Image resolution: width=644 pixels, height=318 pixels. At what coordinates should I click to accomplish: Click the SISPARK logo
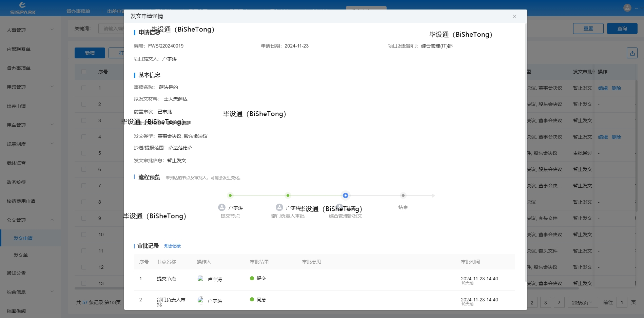[x=23, y=8]
